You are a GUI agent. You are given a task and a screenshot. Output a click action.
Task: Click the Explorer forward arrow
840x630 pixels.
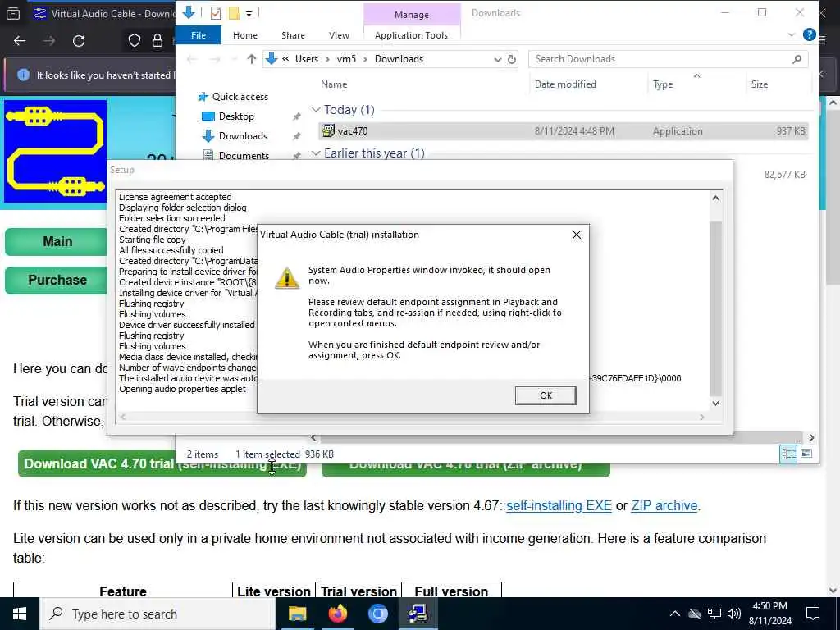(x=215, y=59)
